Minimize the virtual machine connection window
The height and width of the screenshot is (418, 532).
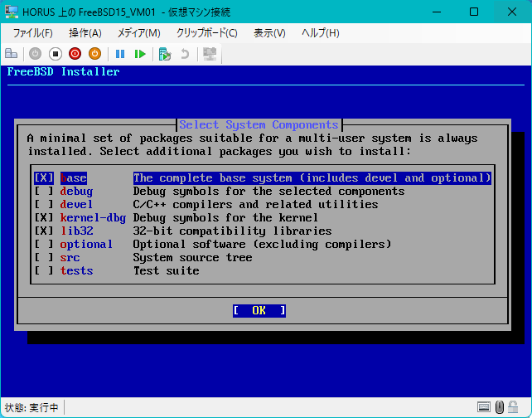[x=437, y=12]
